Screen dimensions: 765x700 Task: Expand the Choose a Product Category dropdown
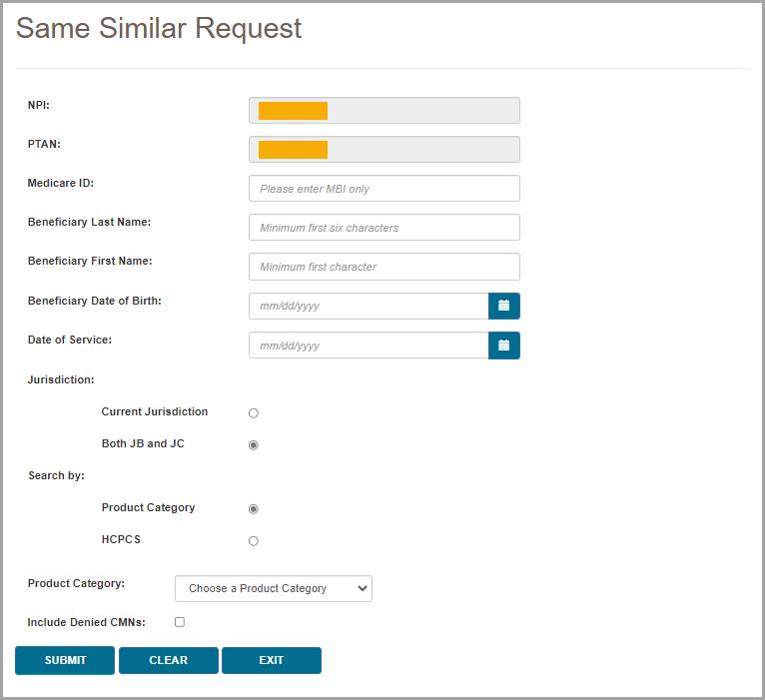click(x=273, y=588)
